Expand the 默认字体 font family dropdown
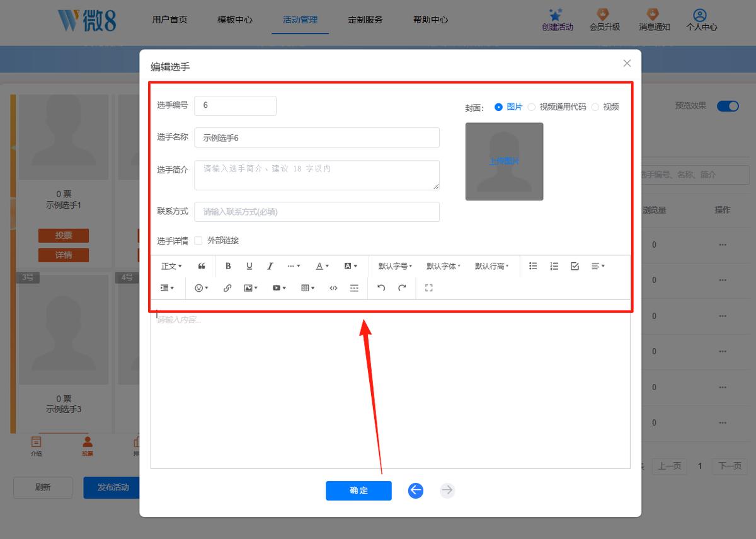 [443, 266]
